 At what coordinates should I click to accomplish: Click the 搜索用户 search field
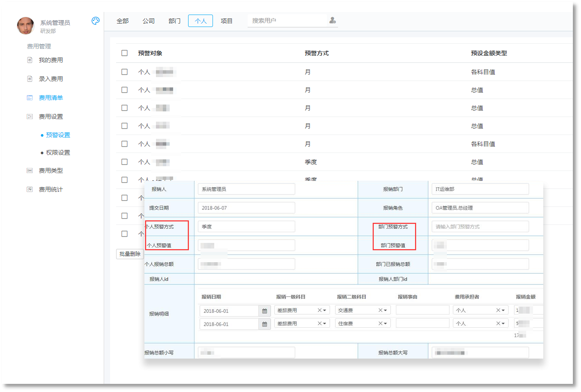pyautogui.click(x=287, y=21)
